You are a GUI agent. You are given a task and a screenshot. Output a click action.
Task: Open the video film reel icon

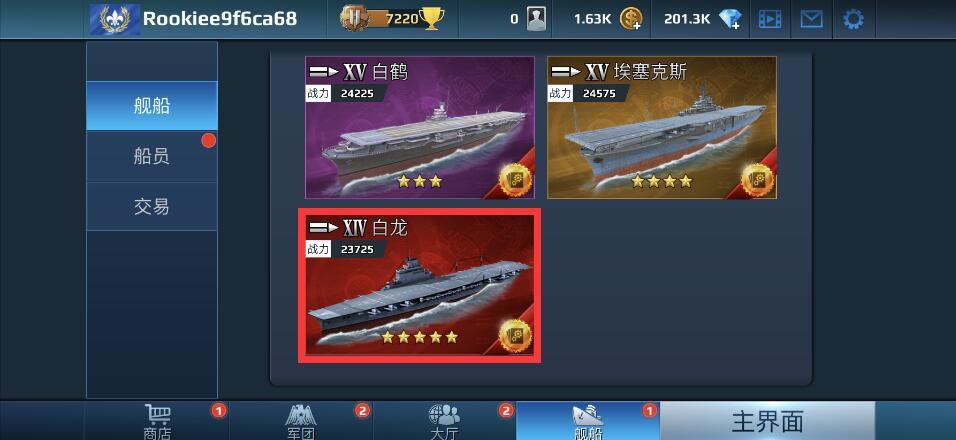[x=770, y=20]
